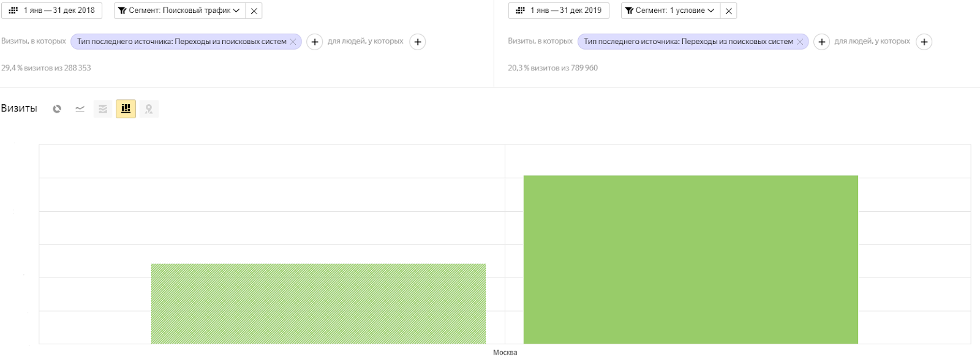Clear the 'Поисковый трафик' segment with X
This screenshot has width=980, height=362.
254,11
